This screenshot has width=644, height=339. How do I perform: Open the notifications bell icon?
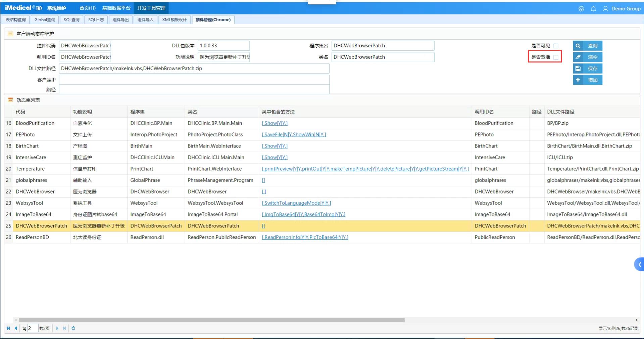593,9
